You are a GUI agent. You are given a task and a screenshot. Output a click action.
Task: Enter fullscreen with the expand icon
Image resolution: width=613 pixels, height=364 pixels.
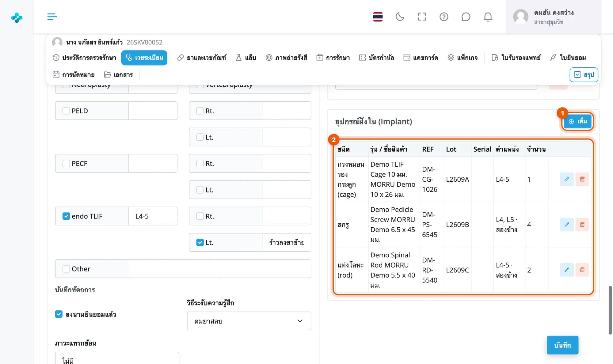422,17
